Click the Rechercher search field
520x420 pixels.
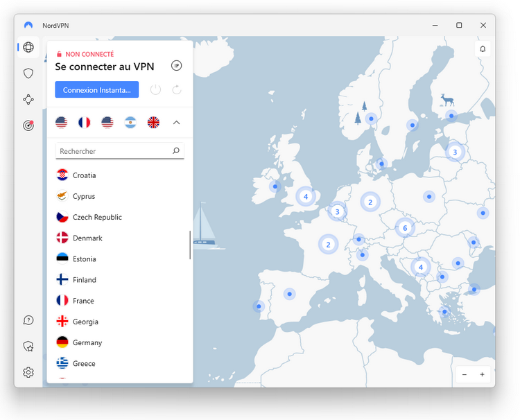point(120,151)
